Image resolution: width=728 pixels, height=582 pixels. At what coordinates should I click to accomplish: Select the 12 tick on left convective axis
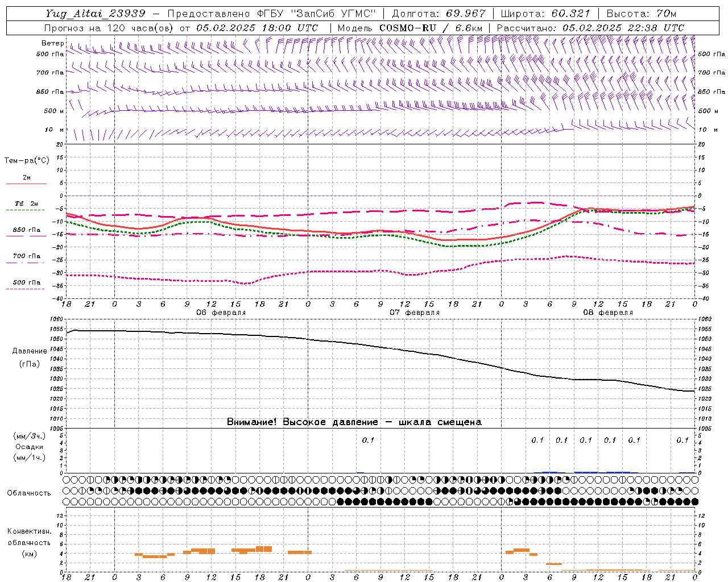click(60, 516)
